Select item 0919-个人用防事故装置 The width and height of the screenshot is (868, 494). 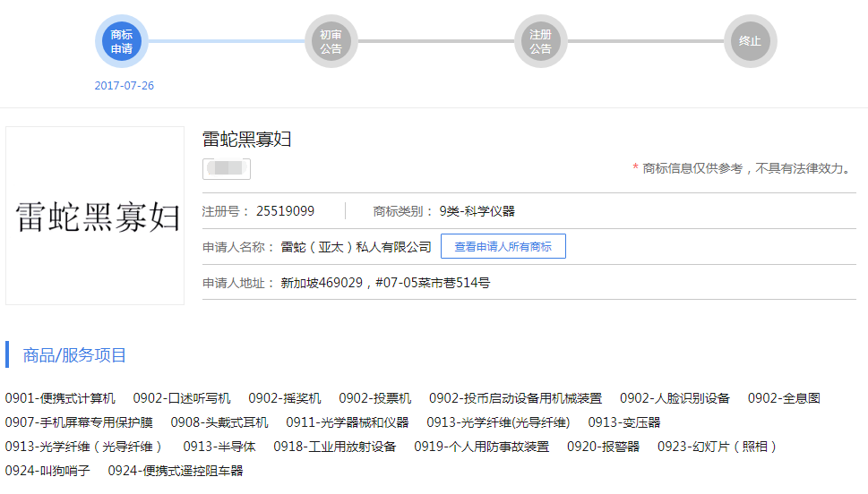click(482, 447)
